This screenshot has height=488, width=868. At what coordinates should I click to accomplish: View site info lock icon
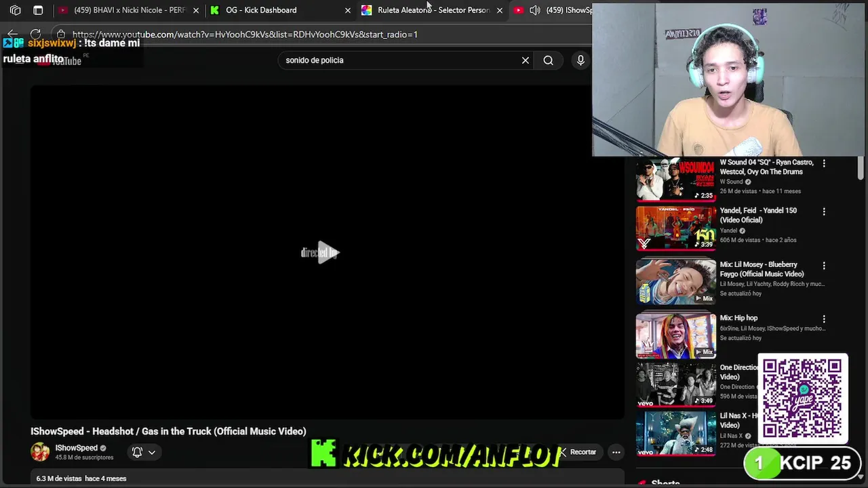[61, 34]
